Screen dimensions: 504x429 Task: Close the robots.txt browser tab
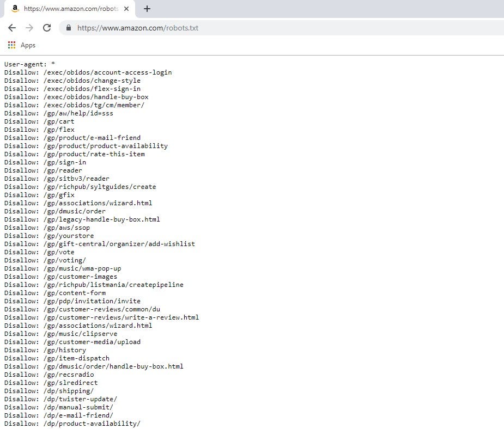tap(127, 9)
